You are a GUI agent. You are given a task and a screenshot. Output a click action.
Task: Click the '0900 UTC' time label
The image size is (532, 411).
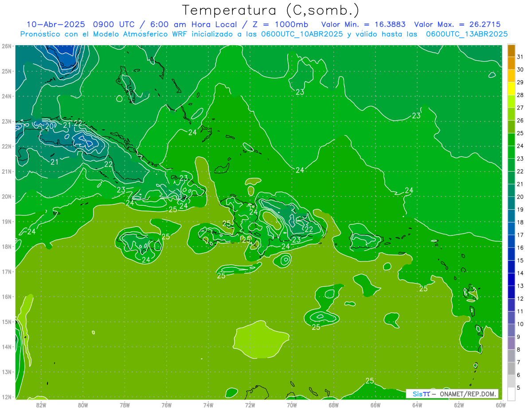(115, 24)
